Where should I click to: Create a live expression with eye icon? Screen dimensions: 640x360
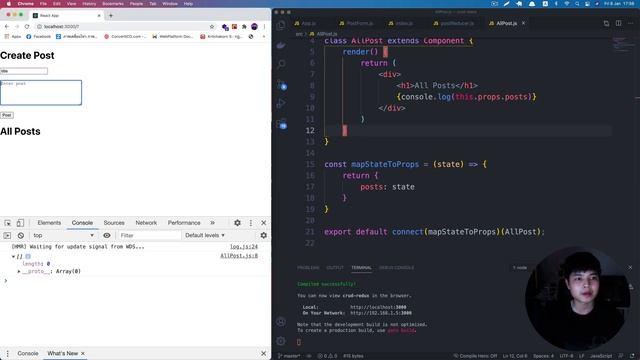click(x=107, y=236)
